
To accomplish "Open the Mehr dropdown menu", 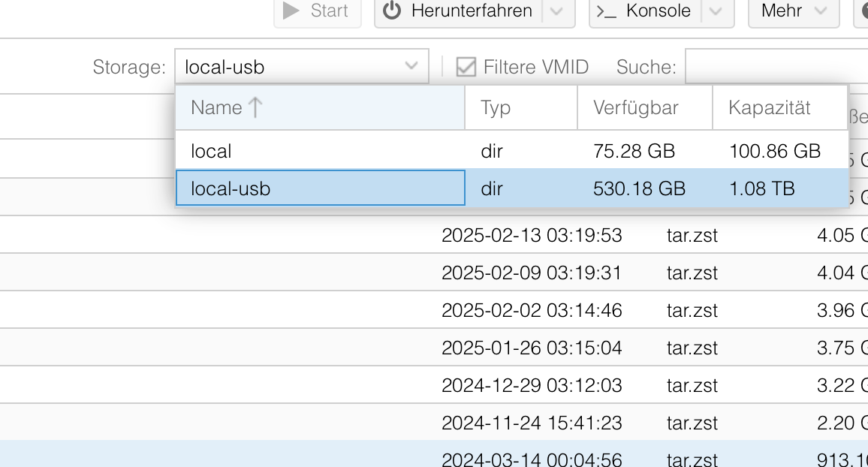I will click(793, 11).
